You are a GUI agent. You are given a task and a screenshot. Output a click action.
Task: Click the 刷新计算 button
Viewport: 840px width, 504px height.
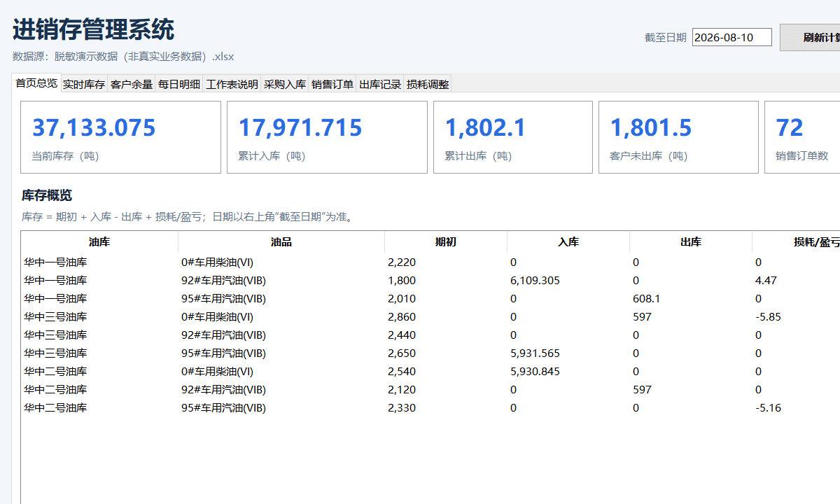[x=810, y=37]
